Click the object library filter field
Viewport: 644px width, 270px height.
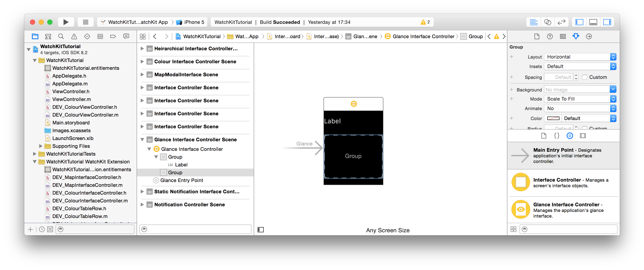click(x=570, y=229)
